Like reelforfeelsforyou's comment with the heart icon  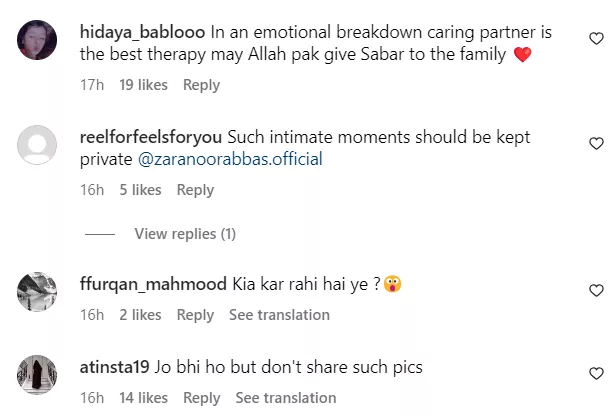(x=597, y=143)
